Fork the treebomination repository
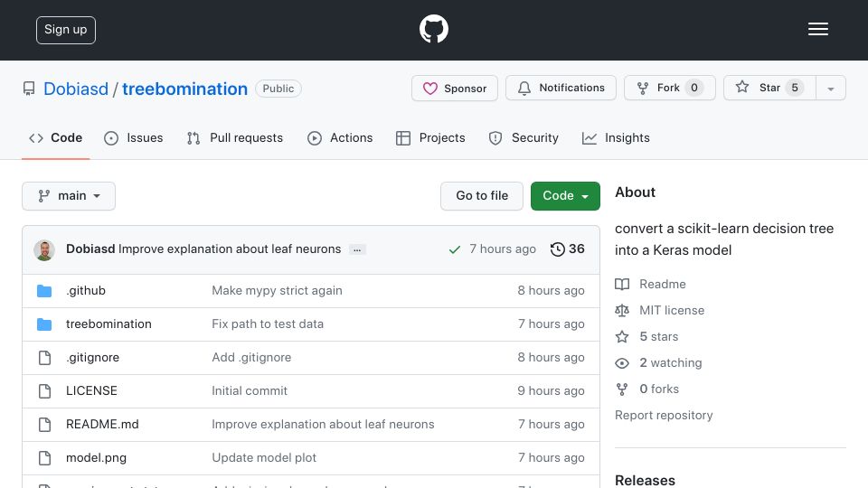The image size is (868, 488). coord(670,88)
